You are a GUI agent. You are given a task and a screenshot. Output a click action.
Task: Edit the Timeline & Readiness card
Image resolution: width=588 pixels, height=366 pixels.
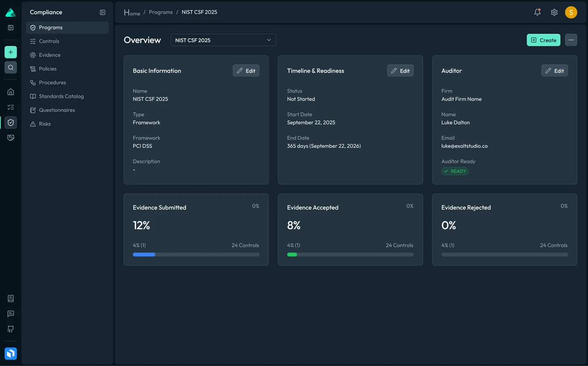tap(400, 71)
